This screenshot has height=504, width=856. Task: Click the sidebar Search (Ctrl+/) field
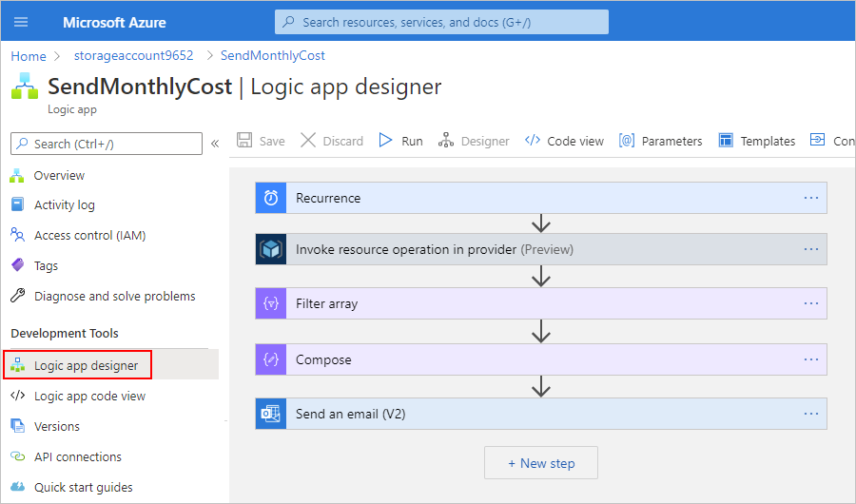107,144
